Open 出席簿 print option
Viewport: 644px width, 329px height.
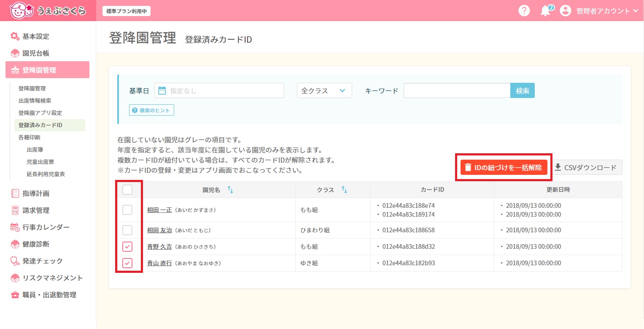pyautogui.click(x=35, y=150)
